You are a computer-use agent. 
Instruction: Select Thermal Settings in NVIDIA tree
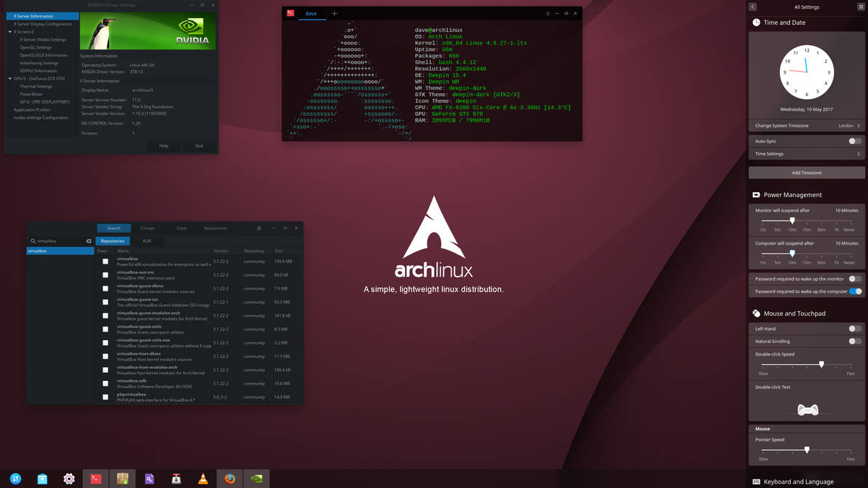click(36, 87)
